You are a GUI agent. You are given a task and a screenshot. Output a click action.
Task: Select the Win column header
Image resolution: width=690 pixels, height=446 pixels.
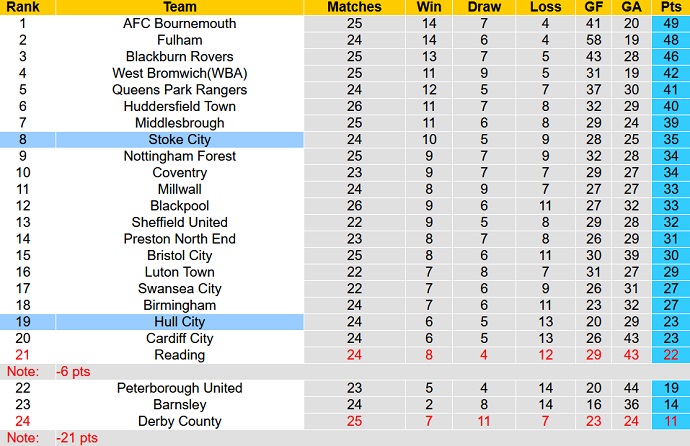point(429,7)
